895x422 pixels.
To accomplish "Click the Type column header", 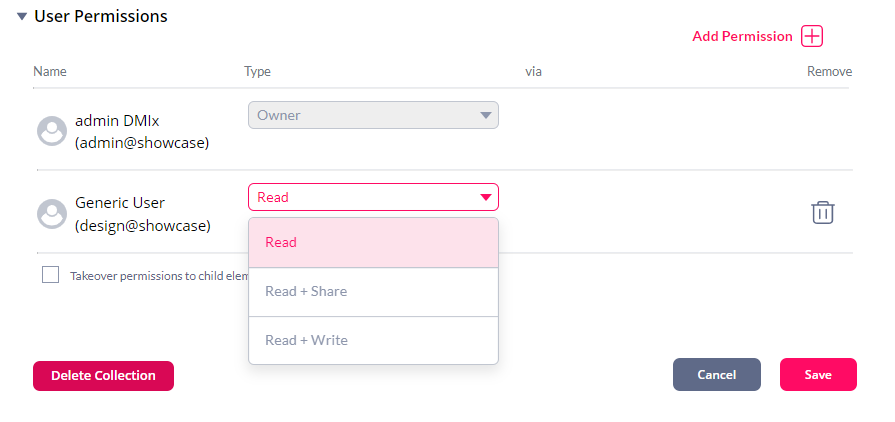I will pos(257,71).
